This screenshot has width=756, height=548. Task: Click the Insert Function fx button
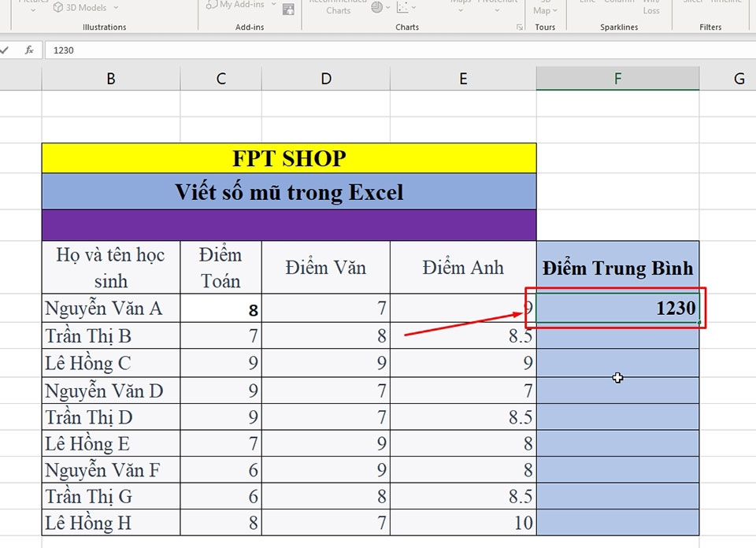29,50
